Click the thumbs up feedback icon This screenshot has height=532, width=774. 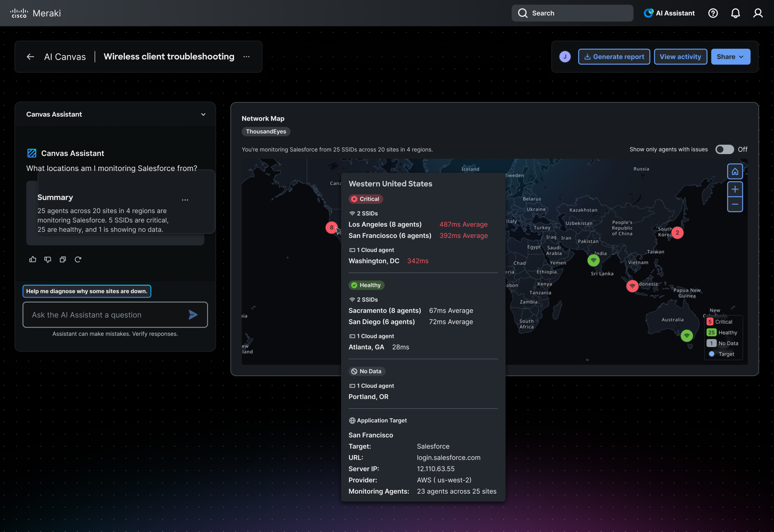coord(33,259)
